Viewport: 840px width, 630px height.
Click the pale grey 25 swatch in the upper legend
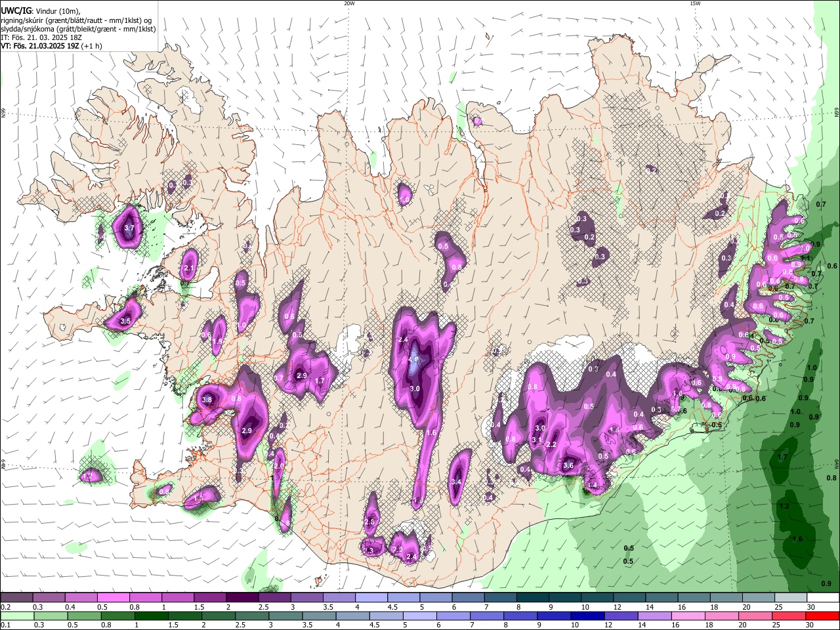(x=791, y=598)
